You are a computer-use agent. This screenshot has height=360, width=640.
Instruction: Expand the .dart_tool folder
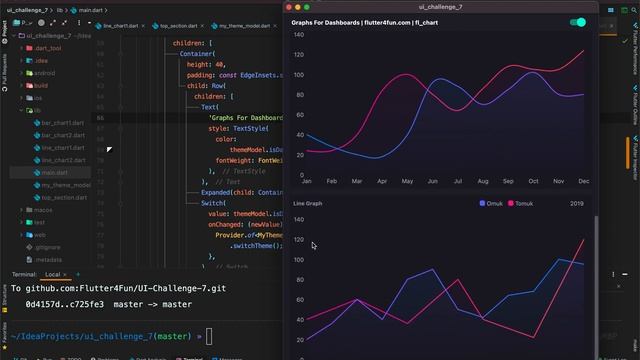click(22, 48)
